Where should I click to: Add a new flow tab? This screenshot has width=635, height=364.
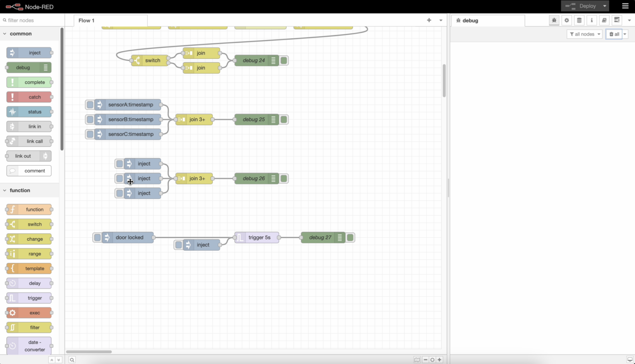coord(429,20)
